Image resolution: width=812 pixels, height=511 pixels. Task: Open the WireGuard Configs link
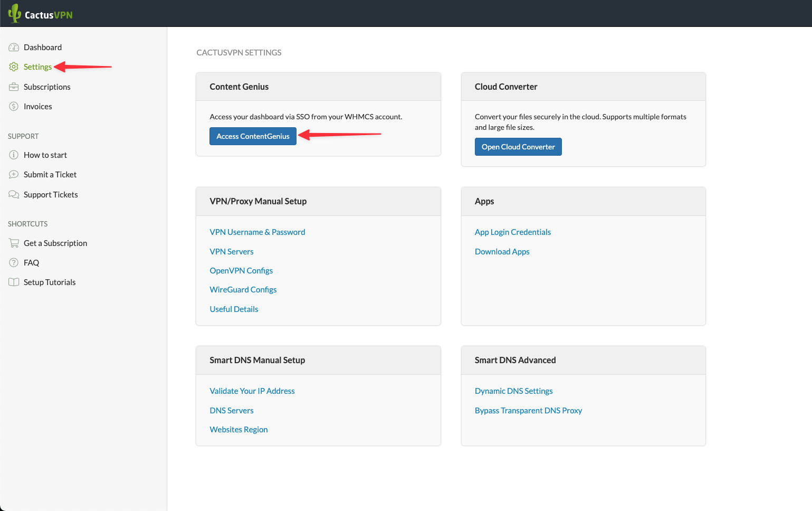[x=243, y=290]
